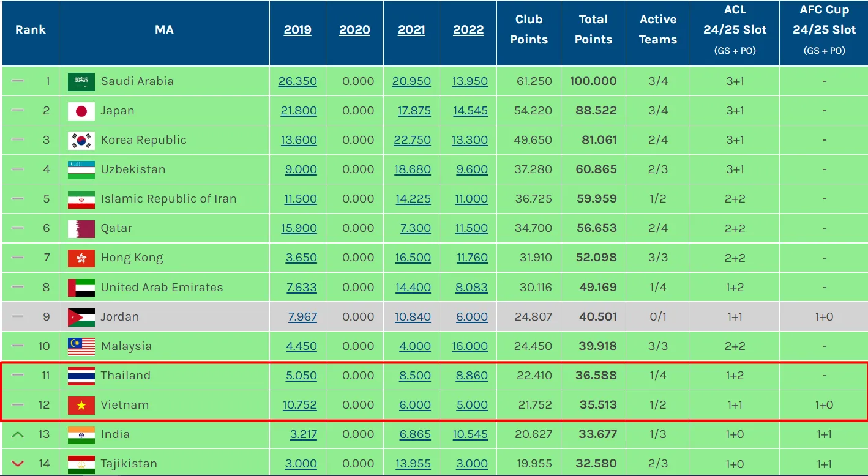Click the Total Points column header
This screenshot has width=868, height=476.
pyautogui.click(x=593, y=29)
